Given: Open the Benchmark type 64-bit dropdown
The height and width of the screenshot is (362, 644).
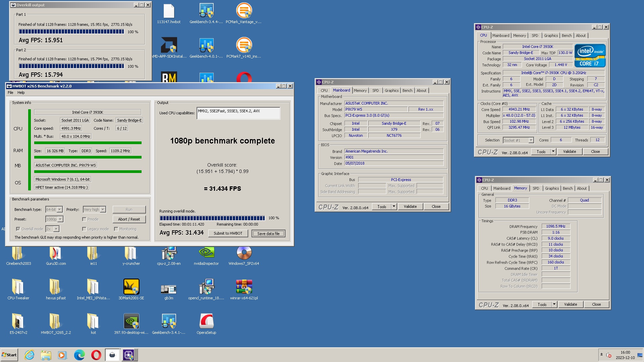Looking at the screenshot, I should pos(54,209).
